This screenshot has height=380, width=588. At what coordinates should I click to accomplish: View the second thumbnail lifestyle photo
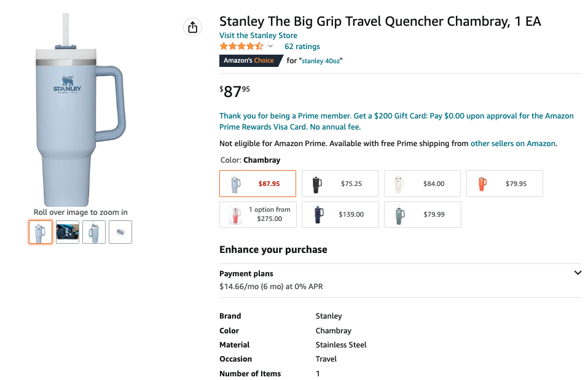pos(68,232)
